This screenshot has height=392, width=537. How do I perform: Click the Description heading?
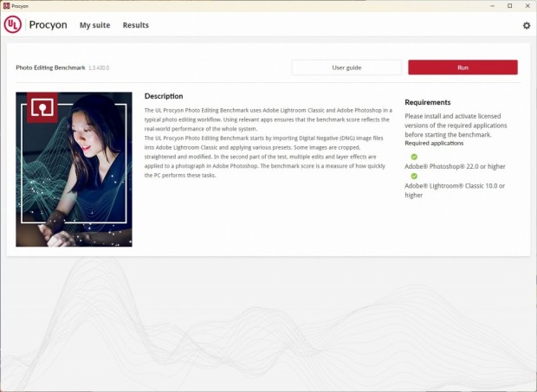[164, 96]
